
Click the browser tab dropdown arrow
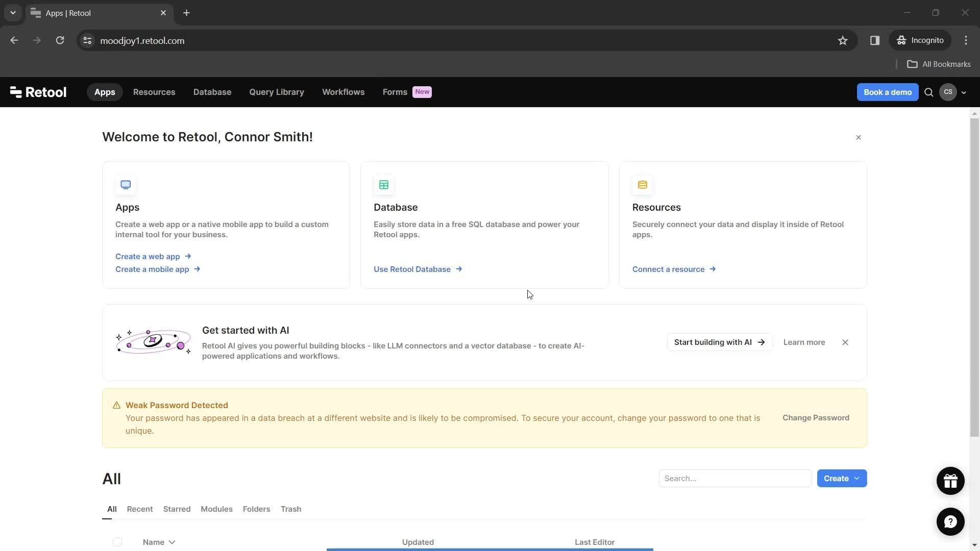click(x=12, y=13)
